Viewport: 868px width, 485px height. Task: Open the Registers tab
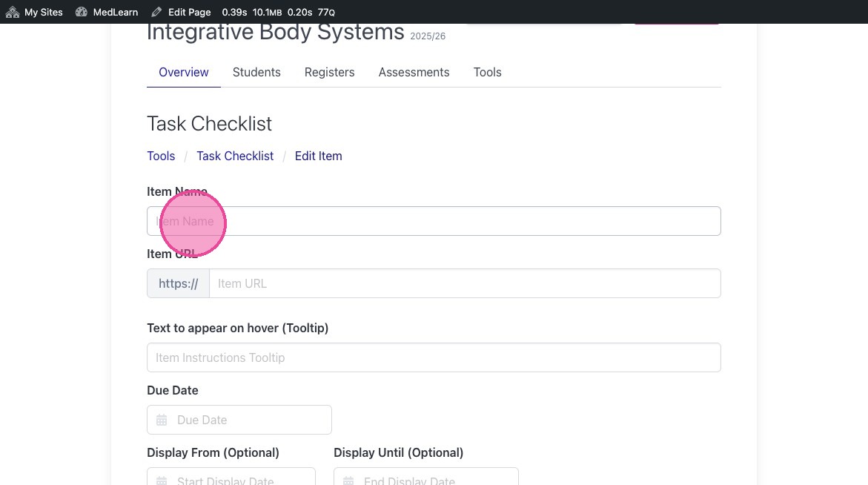[x=329, y=72]
